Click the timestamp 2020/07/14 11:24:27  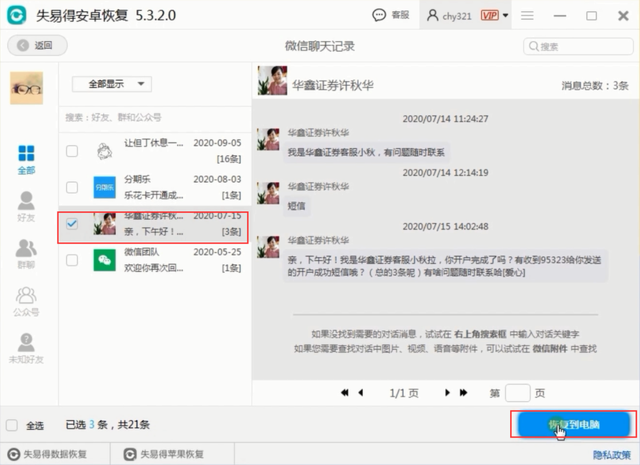coord(445,119)
